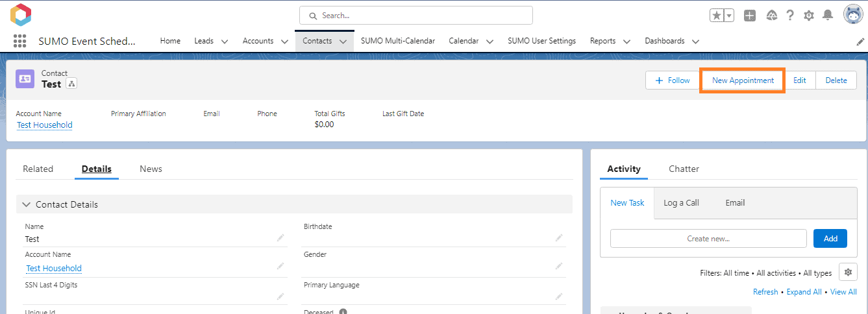Open the Setup gear menu

(809, 16)
